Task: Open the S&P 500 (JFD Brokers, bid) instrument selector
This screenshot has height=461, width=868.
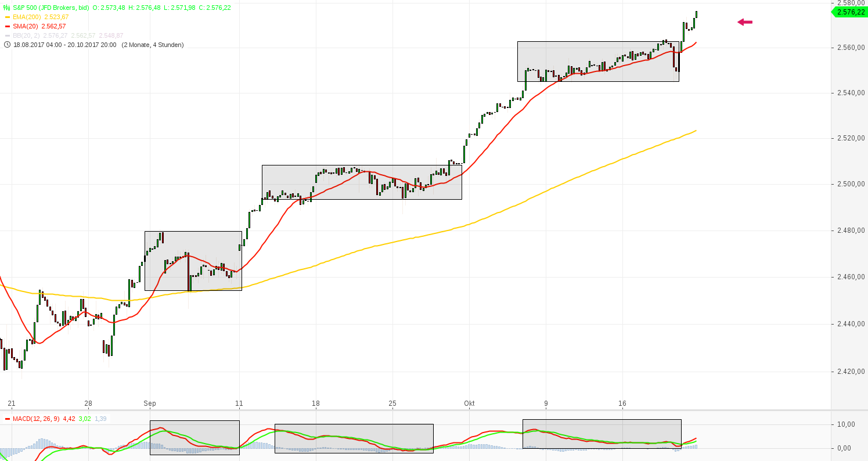Action: pos(52,8)
